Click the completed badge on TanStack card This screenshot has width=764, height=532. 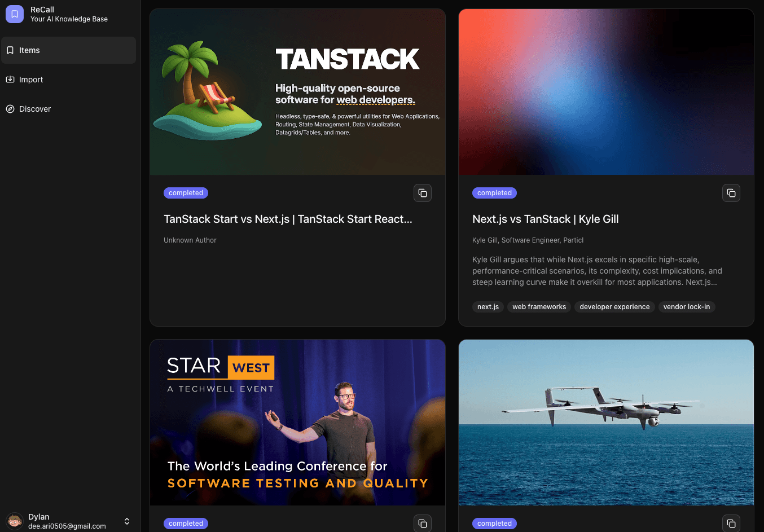coord(186,192)
